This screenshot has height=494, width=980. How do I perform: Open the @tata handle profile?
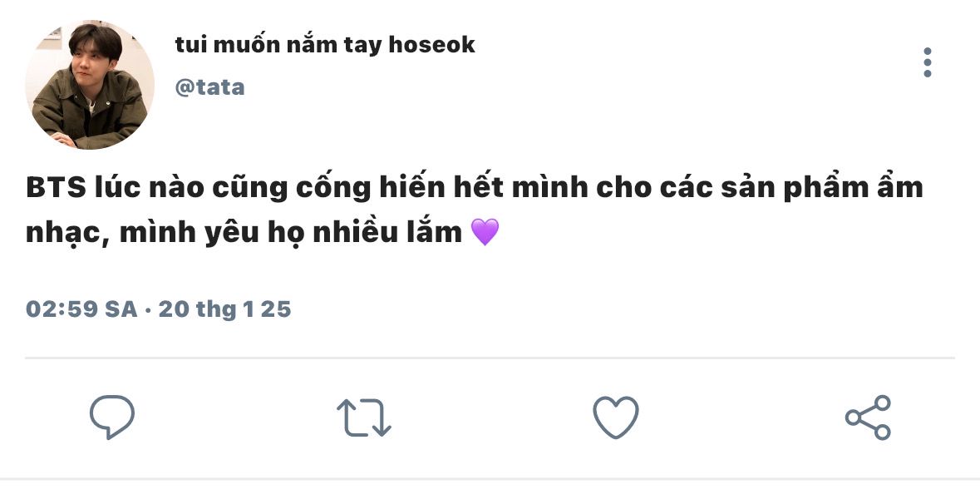pos(210,87)
